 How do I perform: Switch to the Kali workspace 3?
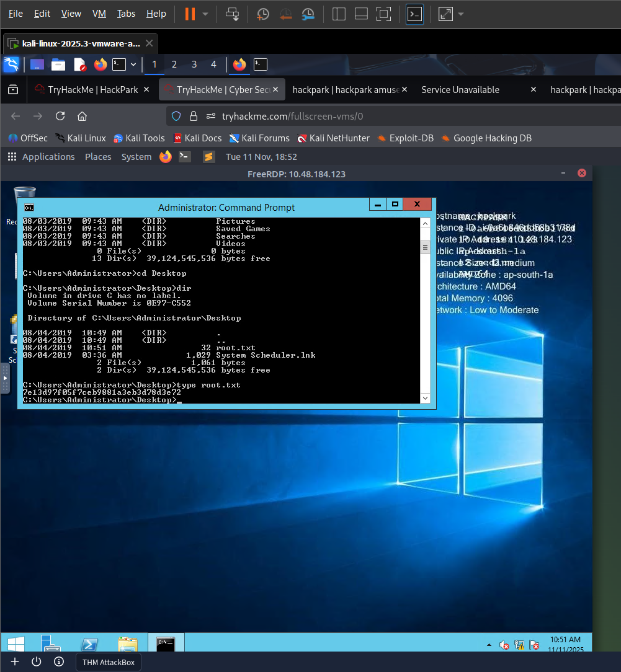tap(194, 64)
